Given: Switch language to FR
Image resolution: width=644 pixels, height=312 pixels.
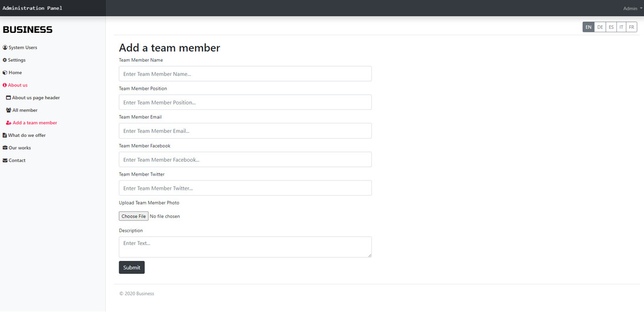Looking at the screenshot, I should (632, 27).
